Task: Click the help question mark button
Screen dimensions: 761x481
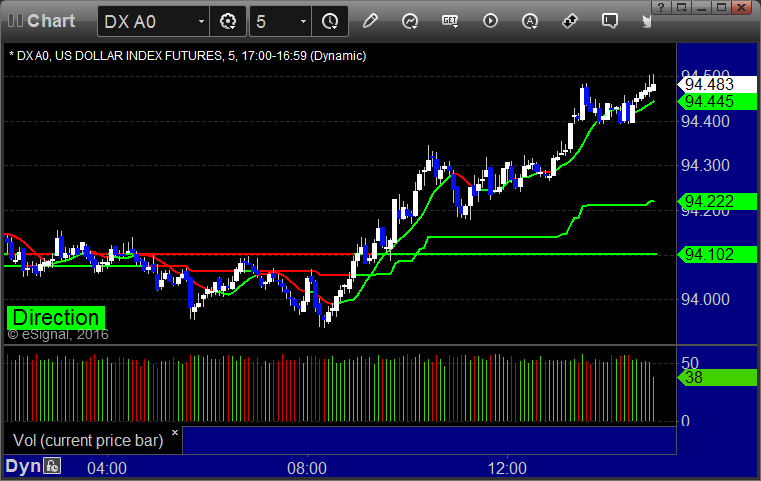Action: click(x=661, y=7)
